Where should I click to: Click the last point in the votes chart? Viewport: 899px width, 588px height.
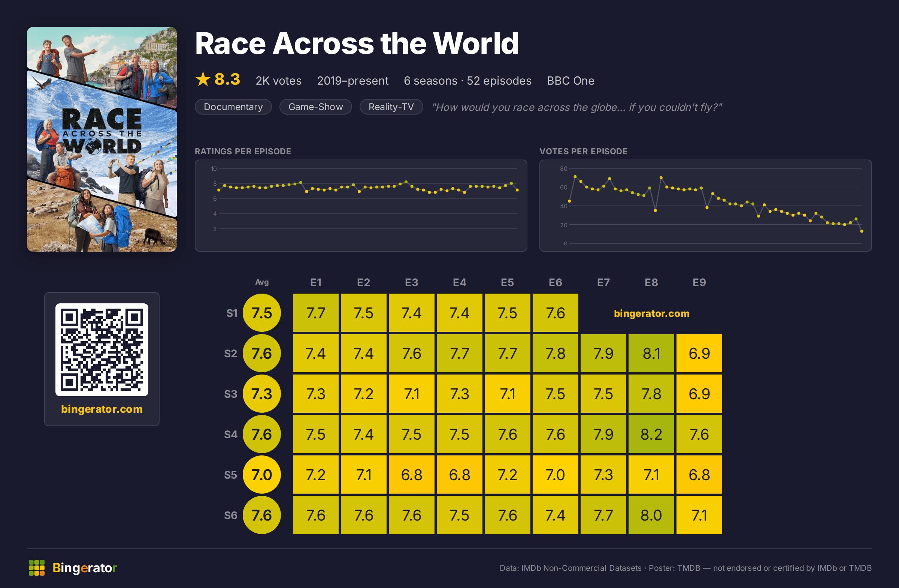[862, 231]
